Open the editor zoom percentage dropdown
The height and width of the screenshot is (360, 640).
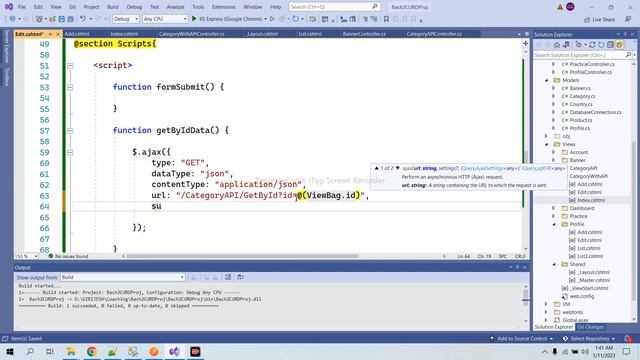tap(27, 256)
